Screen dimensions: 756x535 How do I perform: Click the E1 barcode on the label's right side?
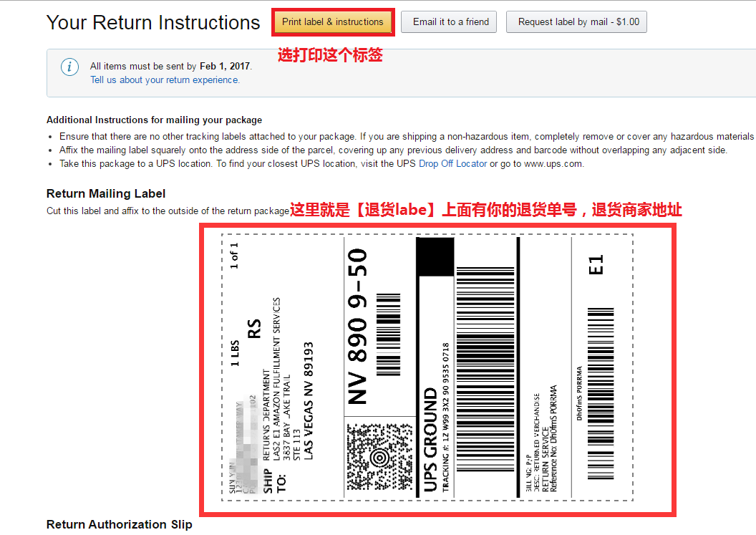tap(601, 393)
